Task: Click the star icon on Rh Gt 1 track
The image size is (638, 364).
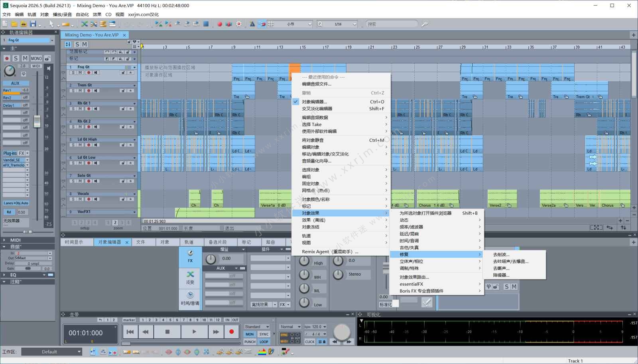Action: point(130,109)
